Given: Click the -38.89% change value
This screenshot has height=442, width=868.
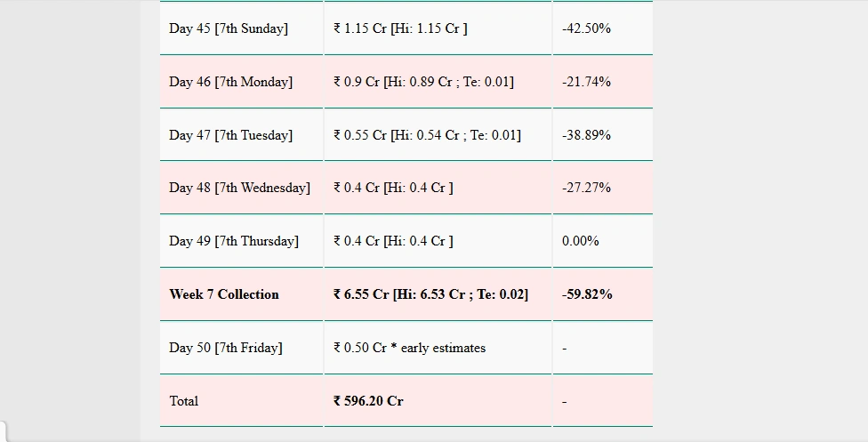Looking at the screenshot, I should coord(586,135).
